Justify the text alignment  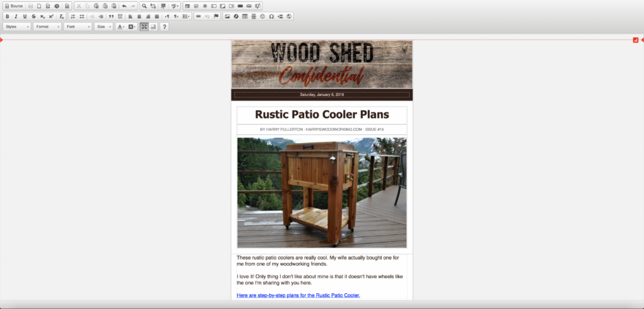click(157, 16)
